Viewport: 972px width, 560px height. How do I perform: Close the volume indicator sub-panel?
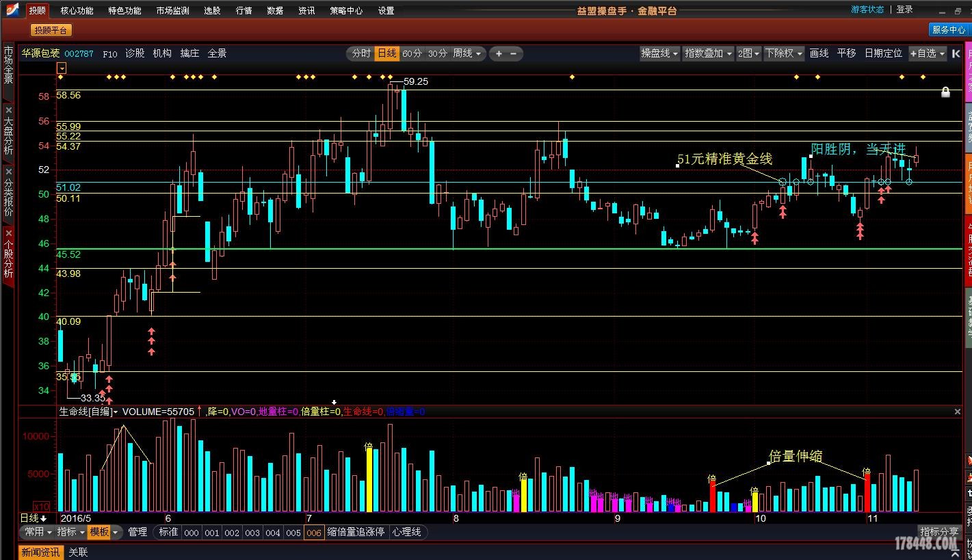pyautogui.click(x=958, y=412)
